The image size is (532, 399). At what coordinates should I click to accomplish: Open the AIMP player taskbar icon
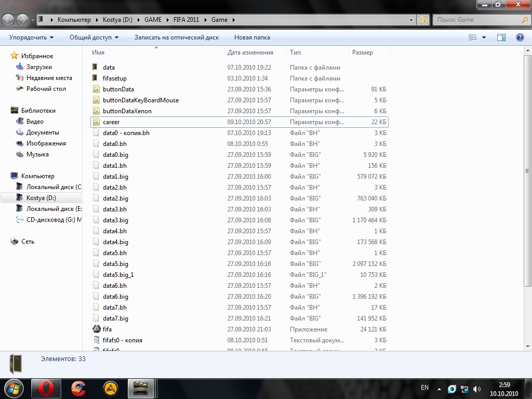click(x=110, y=389)
